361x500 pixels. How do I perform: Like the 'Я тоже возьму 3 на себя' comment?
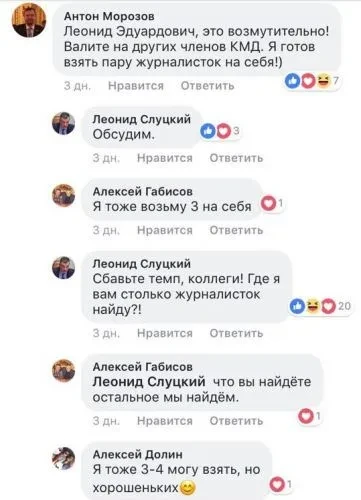[165, 230]
